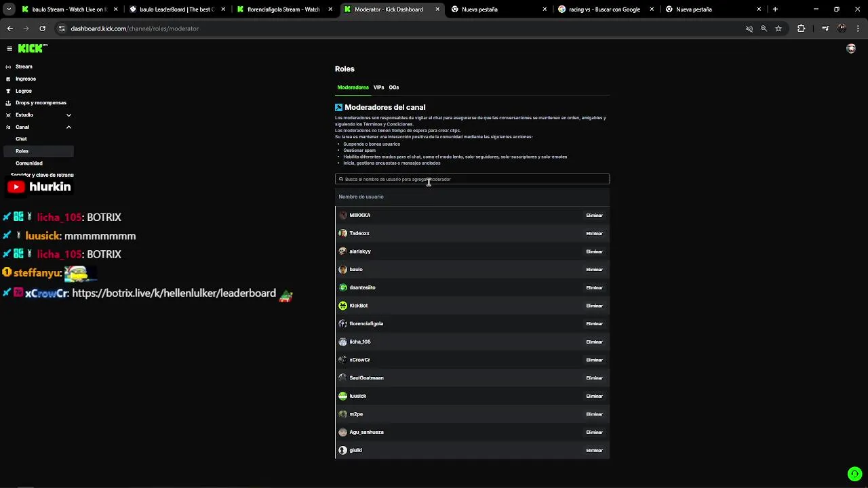Click the zoom magnifier in the address bar
The width and height of the screenshot is (868, 488).
(764, 28)
